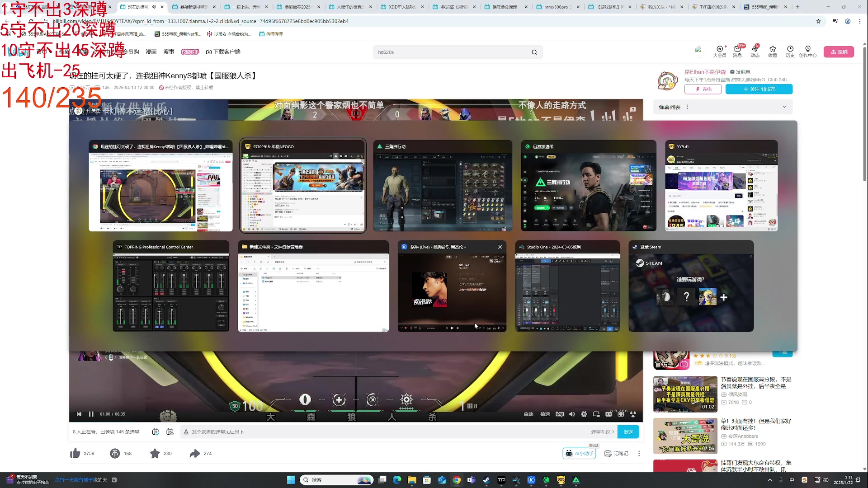This screenshot has width=868, height=488.
Task: Toggle subtitles off in the video player
Action: tap(560, 414)
